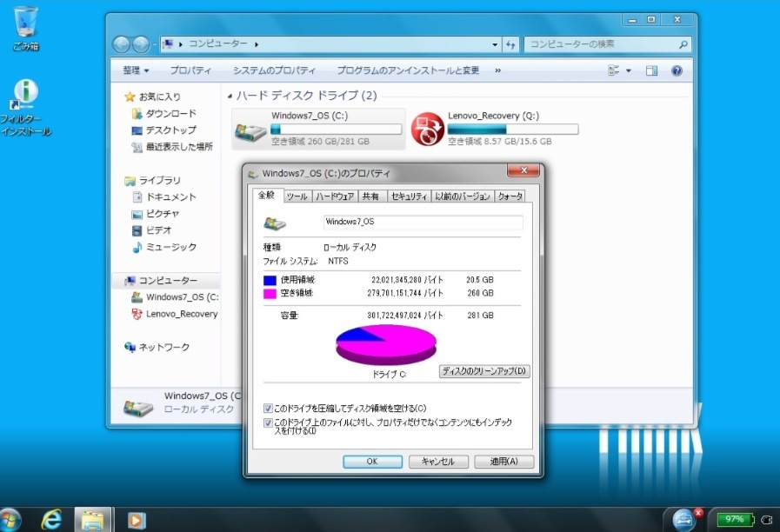Switch to the 以前のバージョン tab
Image resolution: width=780 pixels, height=532 pixels.
tap(463, 196)
